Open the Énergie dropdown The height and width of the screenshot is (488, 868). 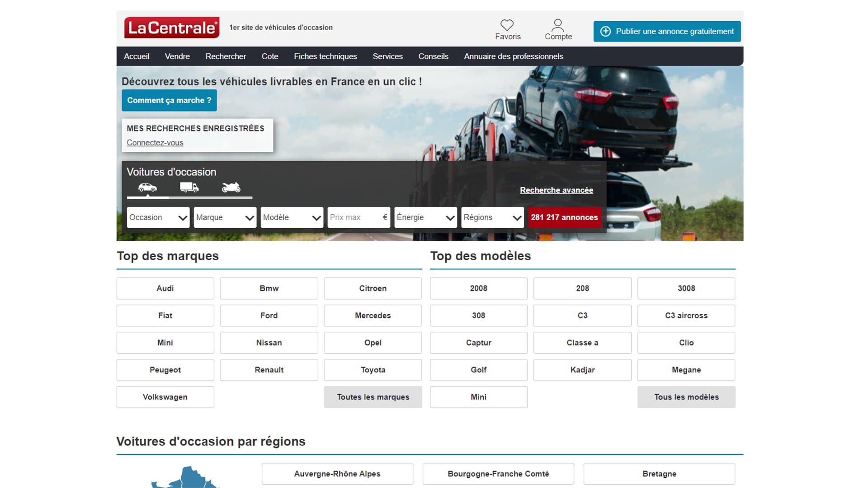point(425,217)
